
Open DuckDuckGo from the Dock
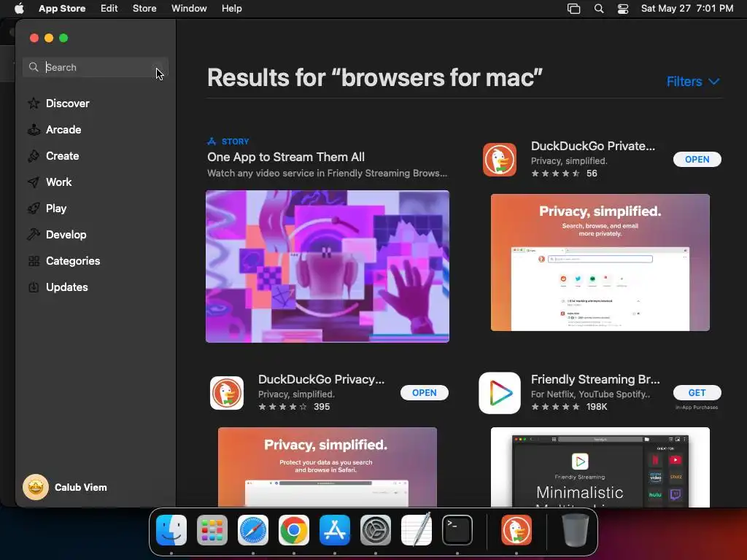coord(516,530)
